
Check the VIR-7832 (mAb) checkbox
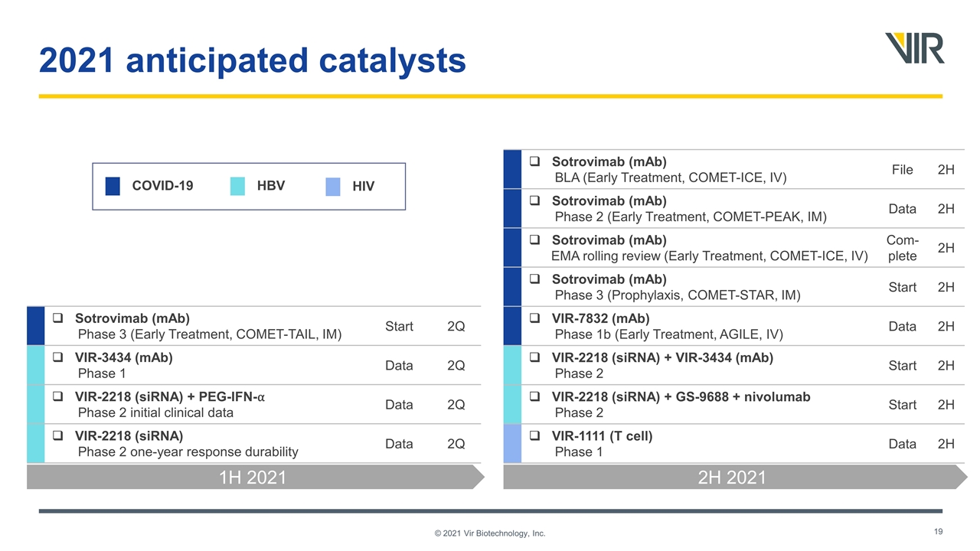535,318
